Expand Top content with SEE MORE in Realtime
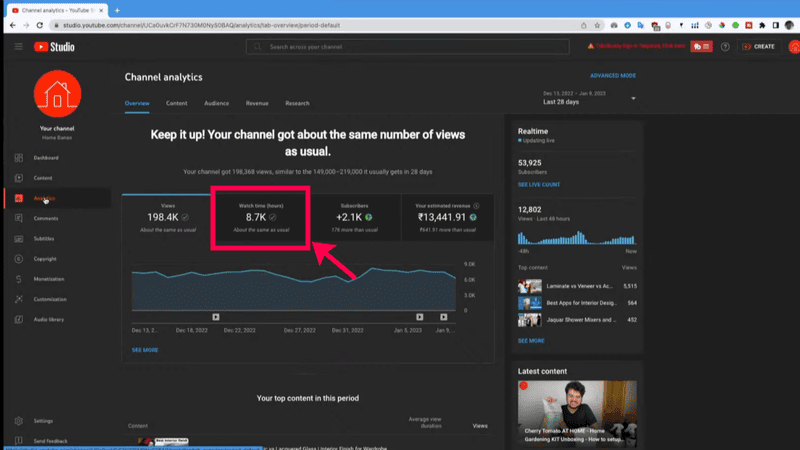This screenshot has height=450, width=800. coord(531,341)
